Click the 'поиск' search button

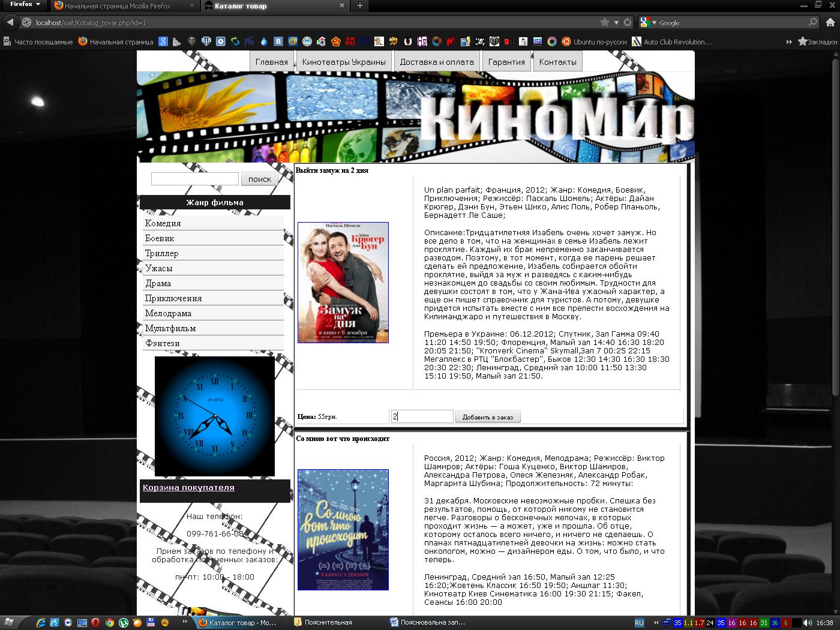tap(260, 179)
